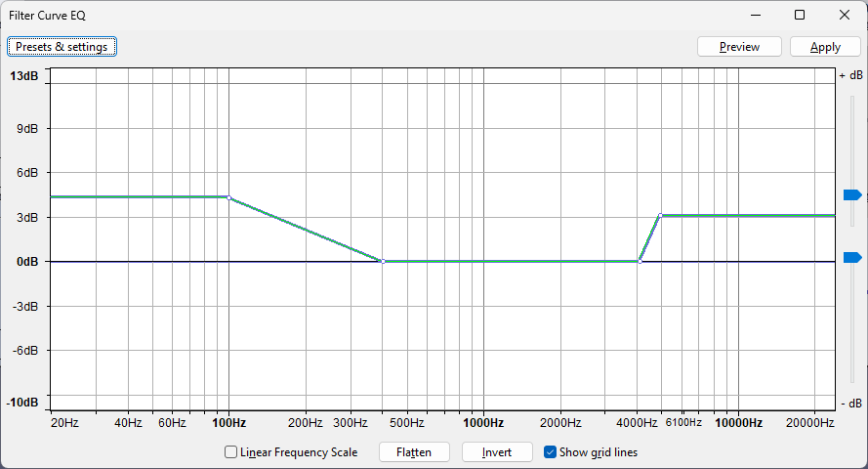This screenshot has width=868, height=469.
Task: Click the 0dB scale label
Action: click(27, 261)
